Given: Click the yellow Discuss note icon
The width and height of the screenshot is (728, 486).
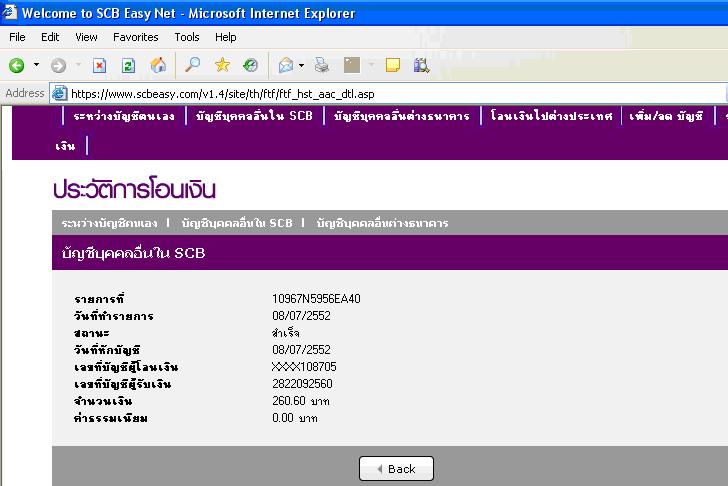Looking at the screenshot, I should pyautogui.click(x=393, y=65).
